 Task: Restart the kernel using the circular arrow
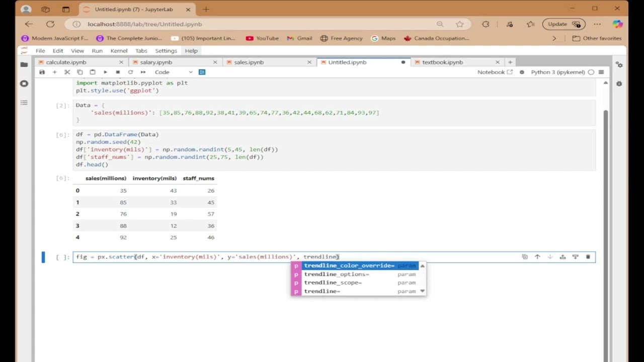point(130,72)
